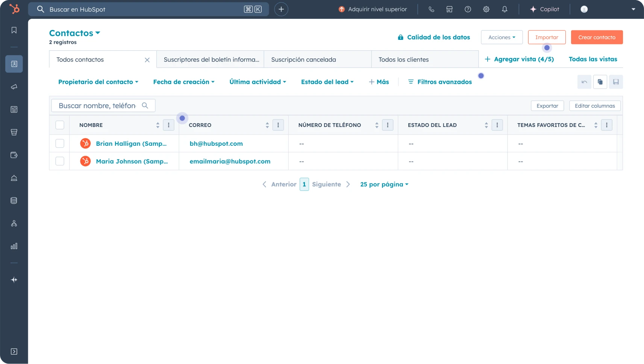644x364 pixels.
Task: Open column options for Temas favoritos
Action: (x=607, y=125)
